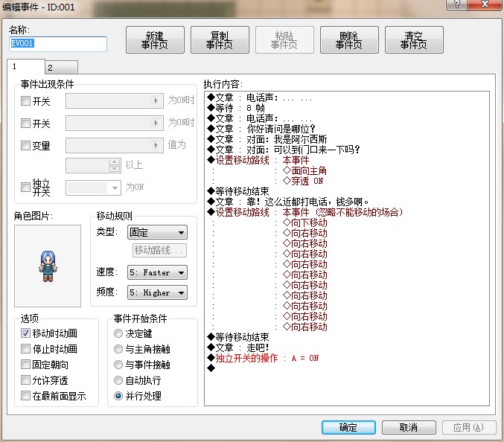Open the 变量 selector arrow
The height and width of the screenshot is (442, 504).
point(156,145)
